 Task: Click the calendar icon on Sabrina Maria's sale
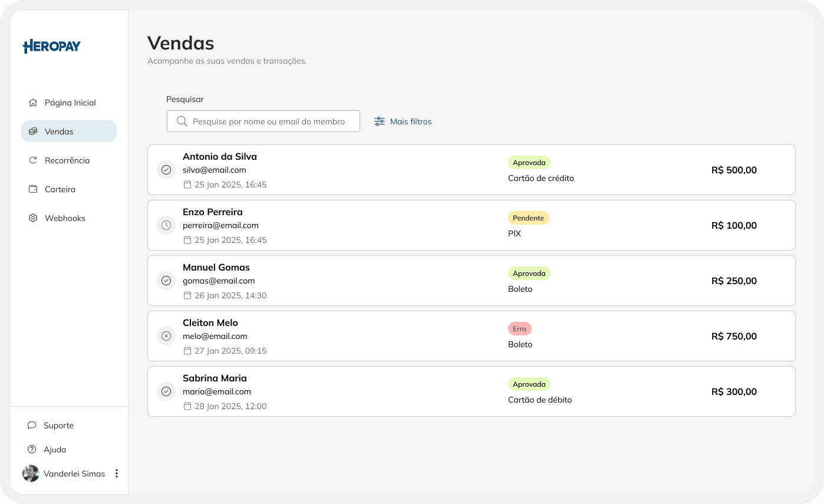[x=187, y=406]
